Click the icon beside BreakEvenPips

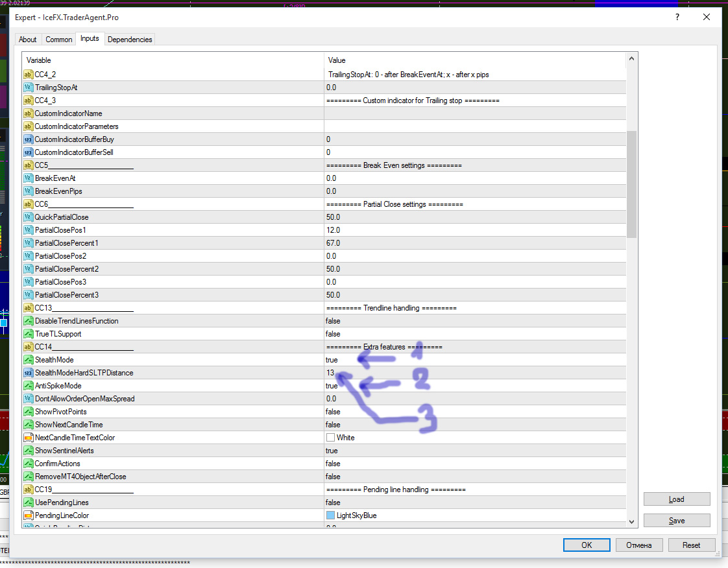click(29, 191)
